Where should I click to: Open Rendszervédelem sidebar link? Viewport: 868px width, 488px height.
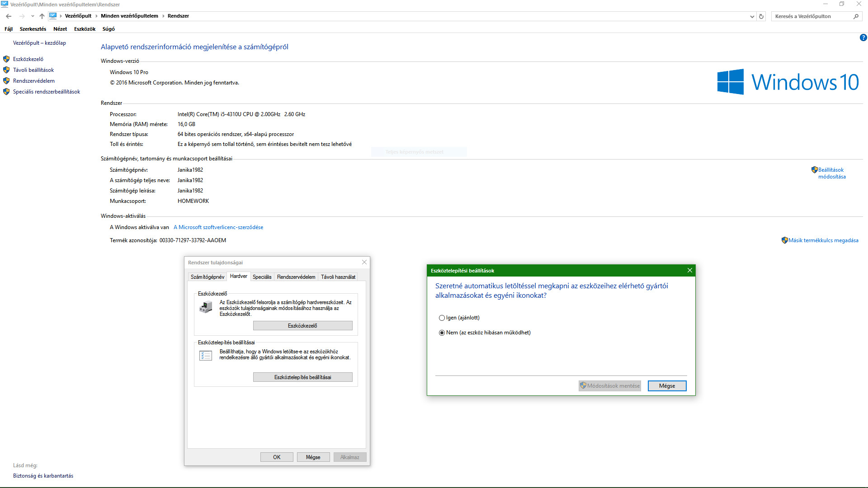(34, 81)
